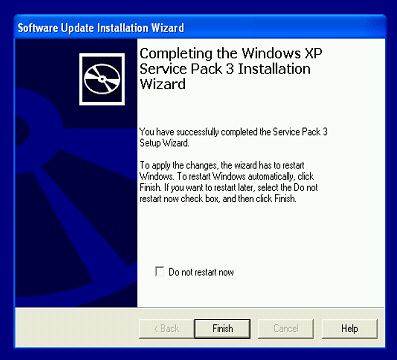Click the CD installation icon

coord(102,79)
